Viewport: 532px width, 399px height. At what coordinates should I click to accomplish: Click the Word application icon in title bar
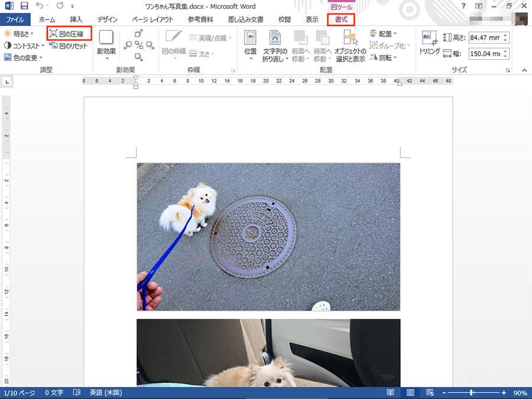coord(9,6)
